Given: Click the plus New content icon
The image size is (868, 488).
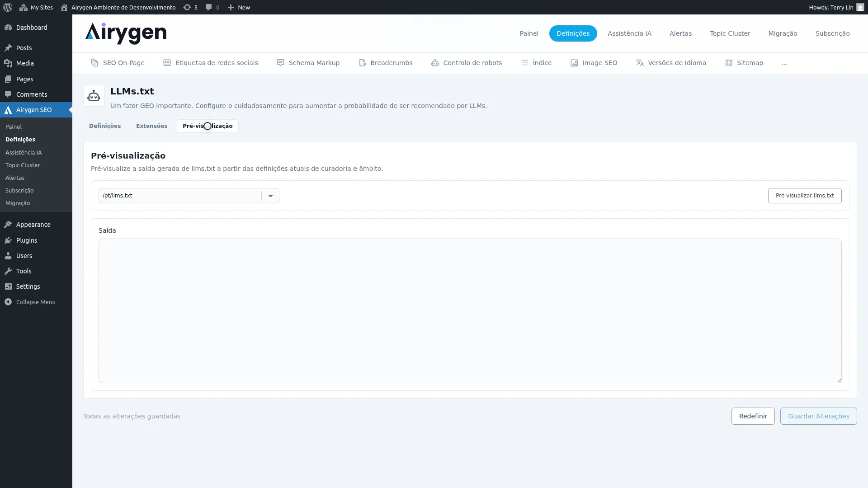Looking at the screenshot, I should pyautogui.click(x=231, y=7).
